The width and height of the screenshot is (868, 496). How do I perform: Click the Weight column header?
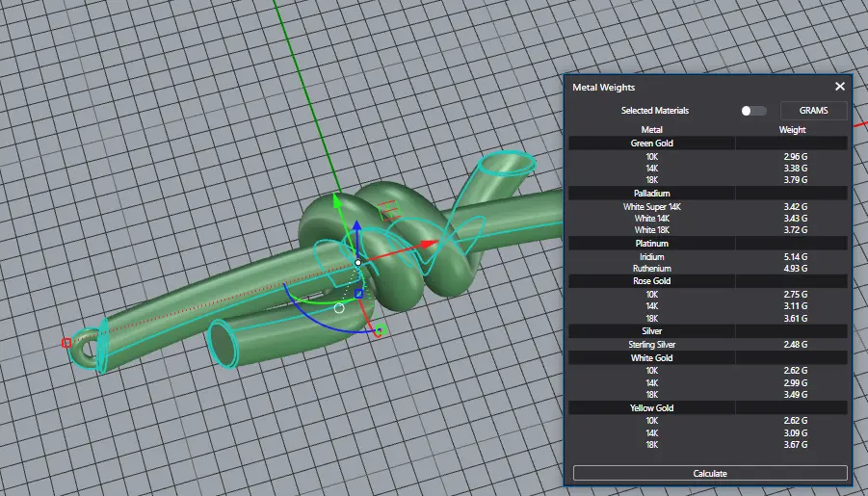tap(792, 129)
